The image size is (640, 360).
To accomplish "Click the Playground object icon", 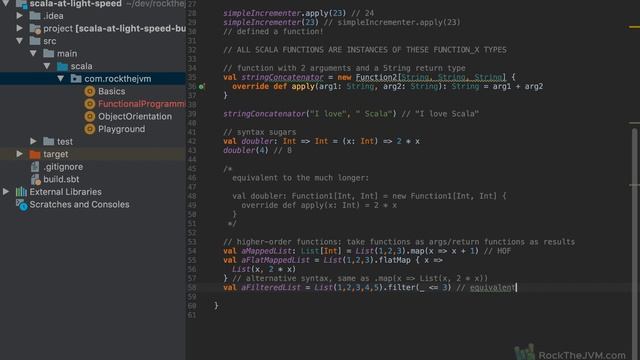I will (x=90, y=129).
